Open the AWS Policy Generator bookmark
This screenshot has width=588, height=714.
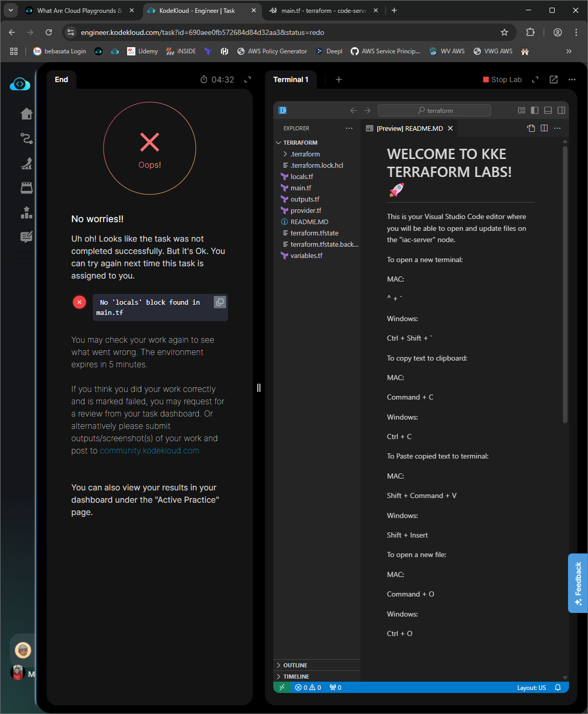click(272, 51)
